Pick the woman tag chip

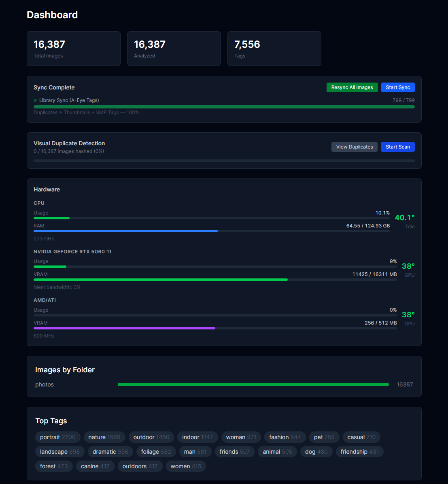coord(241,437)
